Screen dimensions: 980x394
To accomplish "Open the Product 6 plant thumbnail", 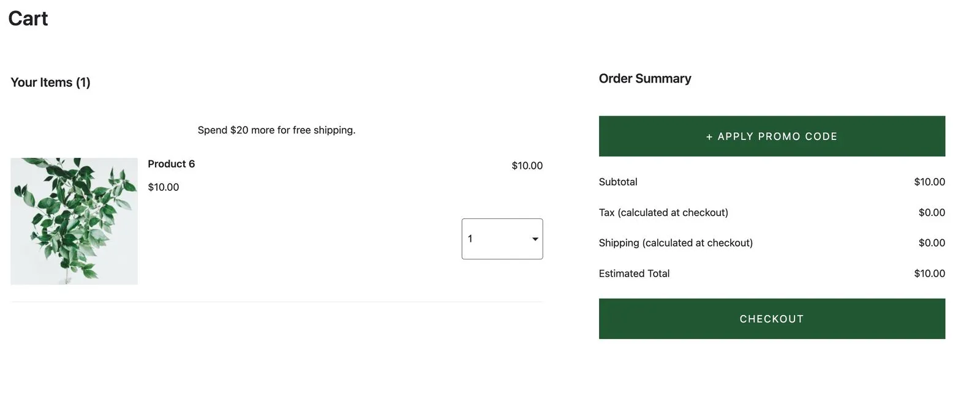I will pyautogui.click(x=74, y=221).
